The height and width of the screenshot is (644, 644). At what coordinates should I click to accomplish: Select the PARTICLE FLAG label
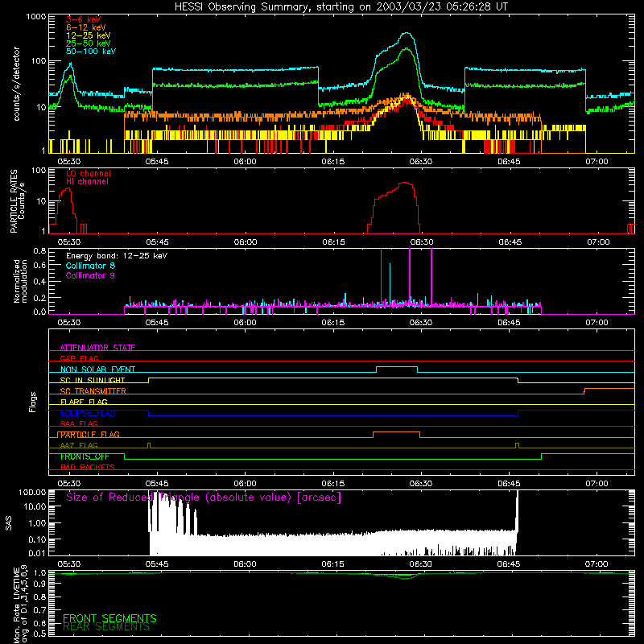pos(90,434)
